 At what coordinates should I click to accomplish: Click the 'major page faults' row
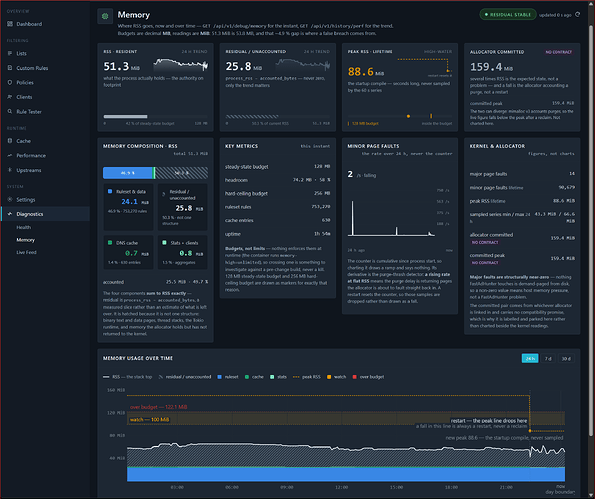pos(522,174)
